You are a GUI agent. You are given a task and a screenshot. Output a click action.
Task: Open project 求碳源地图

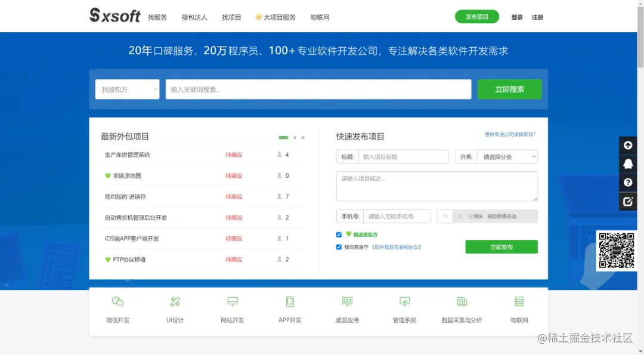(x=127, y=176)
